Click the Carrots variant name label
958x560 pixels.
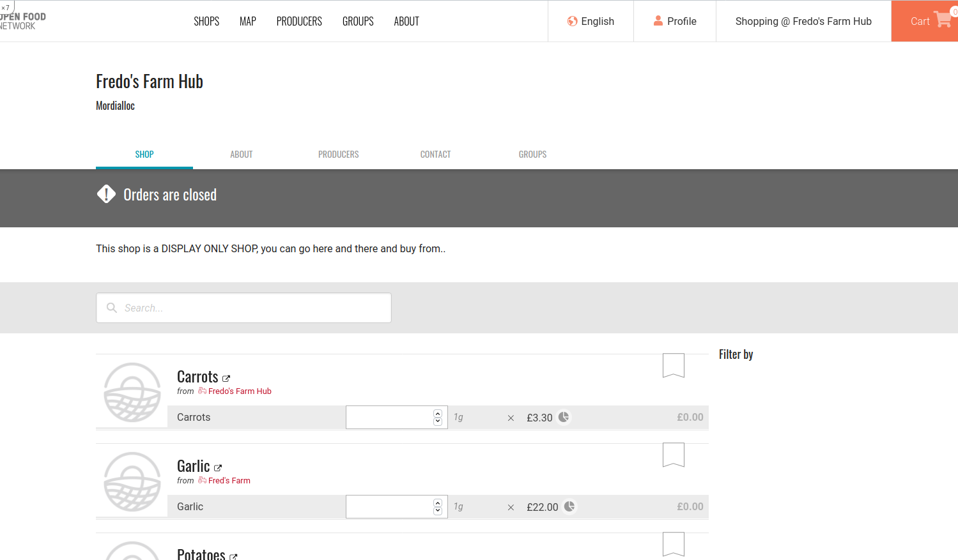pos(194,417)
